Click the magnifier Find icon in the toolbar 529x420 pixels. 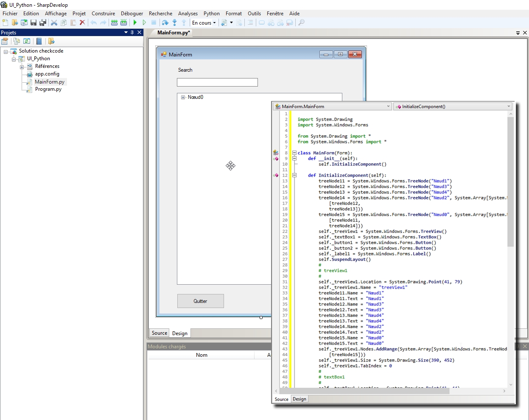pos(302,22)
